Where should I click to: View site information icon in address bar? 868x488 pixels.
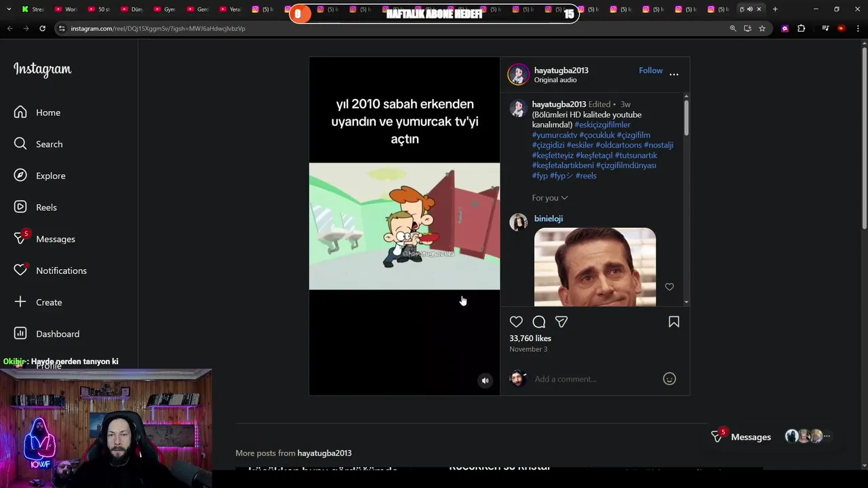click(x=62, y=28)
